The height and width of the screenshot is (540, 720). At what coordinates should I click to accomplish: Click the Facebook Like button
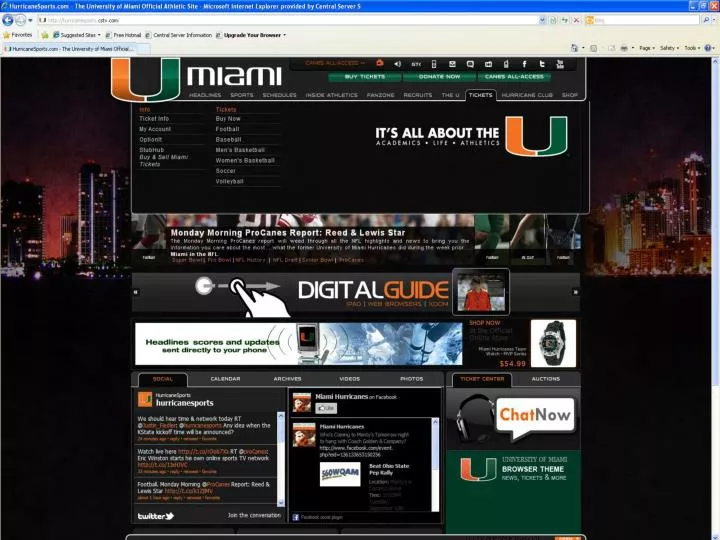click(x=326, y=408)
